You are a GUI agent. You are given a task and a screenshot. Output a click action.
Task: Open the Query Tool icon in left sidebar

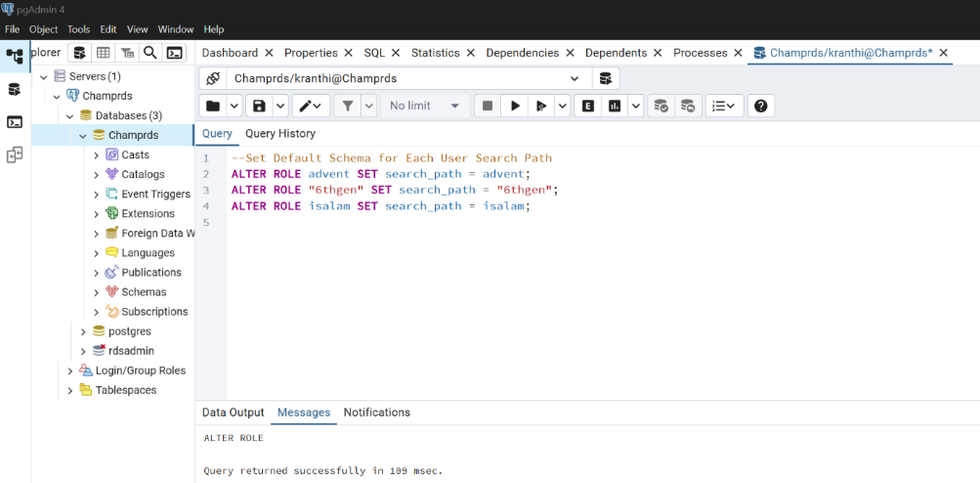tap(14, 90)
